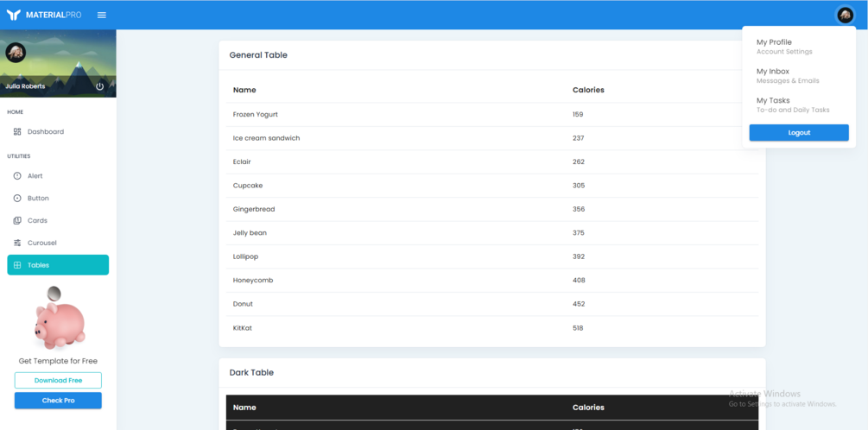Click the sidebar profile avatar picture

16,53
